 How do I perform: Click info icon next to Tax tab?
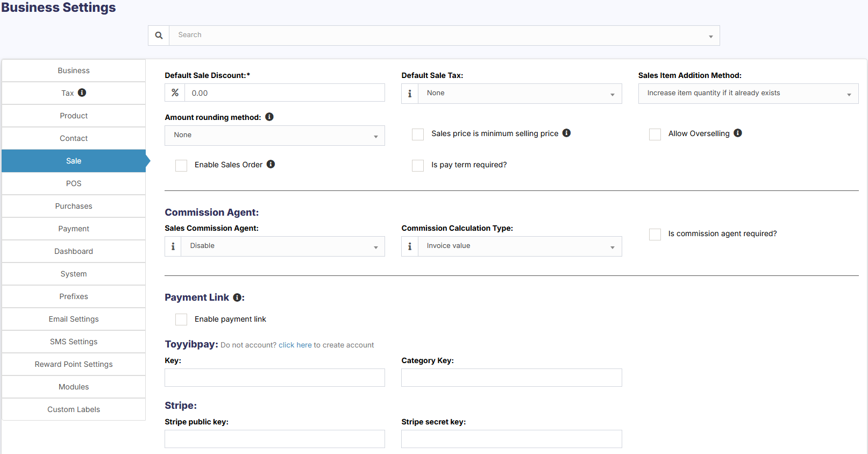[x=82, y=93]
